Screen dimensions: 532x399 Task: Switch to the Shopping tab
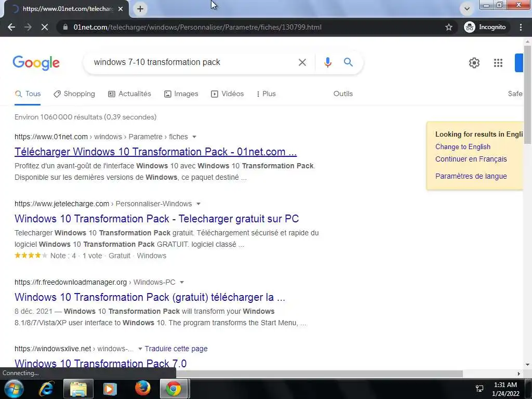74,94
